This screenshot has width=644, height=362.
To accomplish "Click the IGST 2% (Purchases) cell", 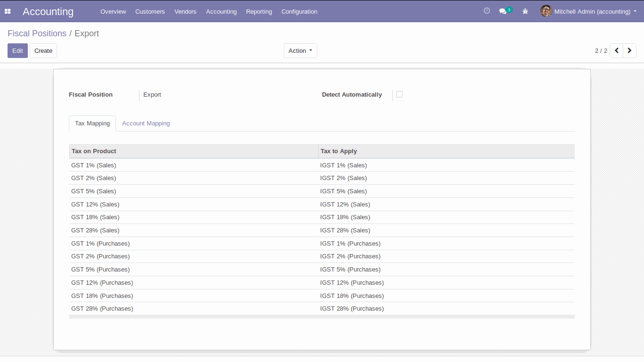I will [x=446, y=256].
